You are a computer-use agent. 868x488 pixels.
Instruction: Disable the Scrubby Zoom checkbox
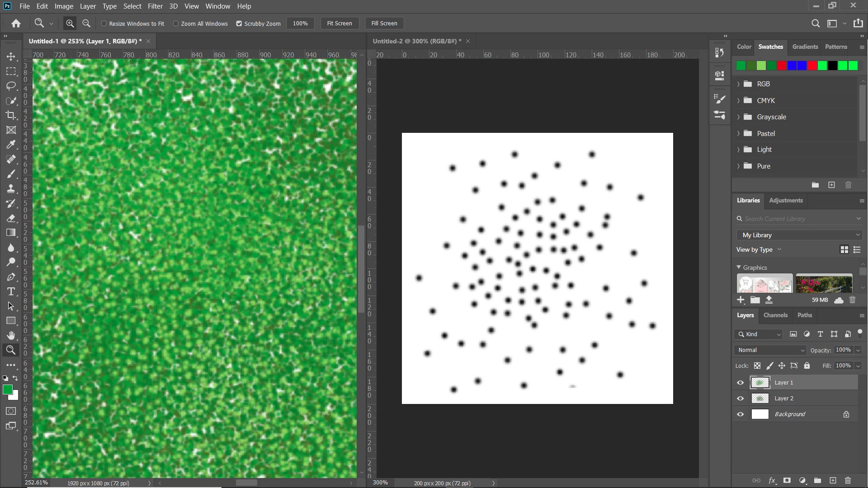(239, 23)
